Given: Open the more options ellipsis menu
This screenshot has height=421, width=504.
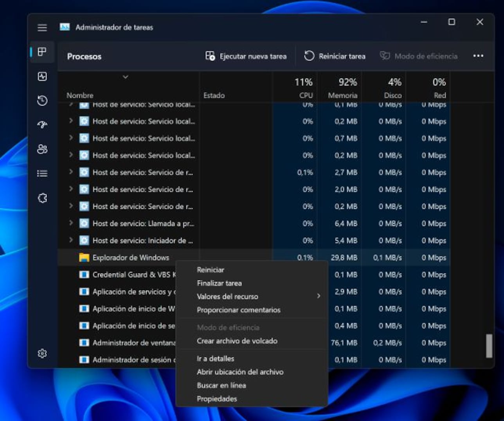Looking at the screenshot, I should [x=478, y=56].
